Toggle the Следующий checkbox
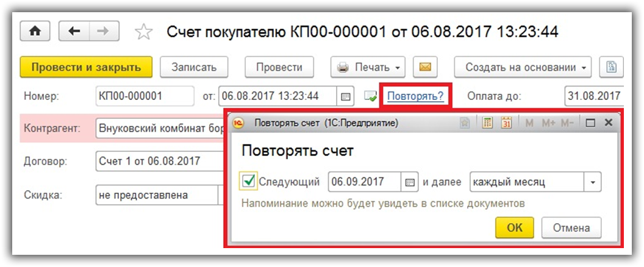The image size is (644, 267). tap(249, 181)
